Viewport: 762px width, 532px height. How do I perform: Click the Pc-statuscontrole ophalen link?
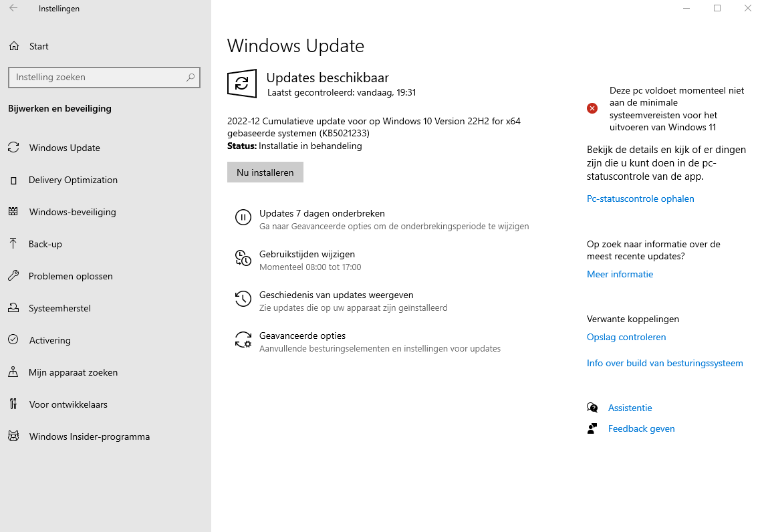coord(640,198)
